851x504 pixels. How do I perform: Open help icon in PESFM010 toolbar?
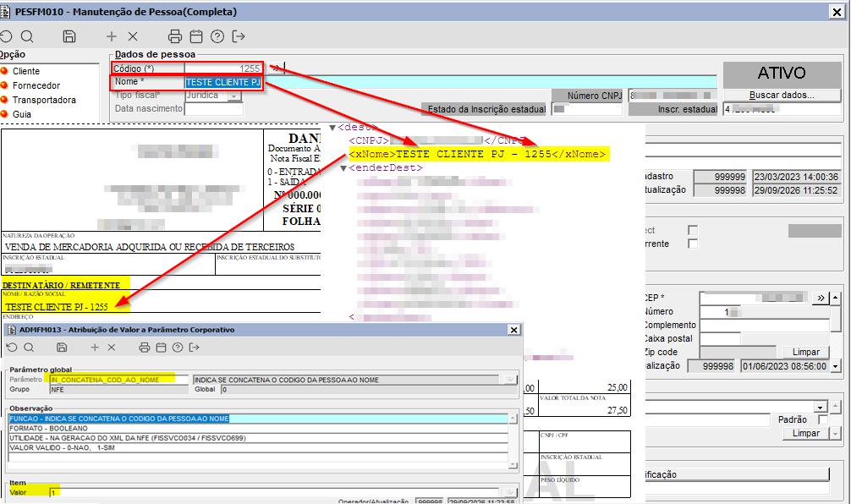pyautogui.click(x=217, y=36)
